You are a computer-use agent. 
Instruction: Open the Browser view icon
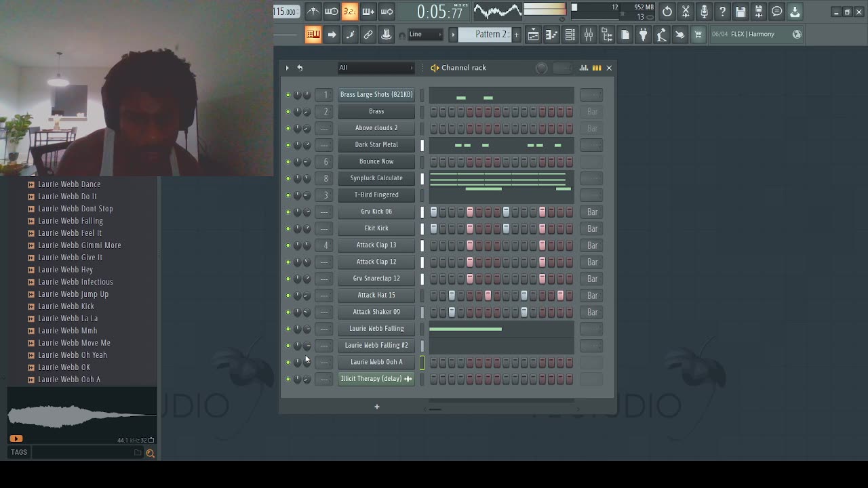click(607, 35)
